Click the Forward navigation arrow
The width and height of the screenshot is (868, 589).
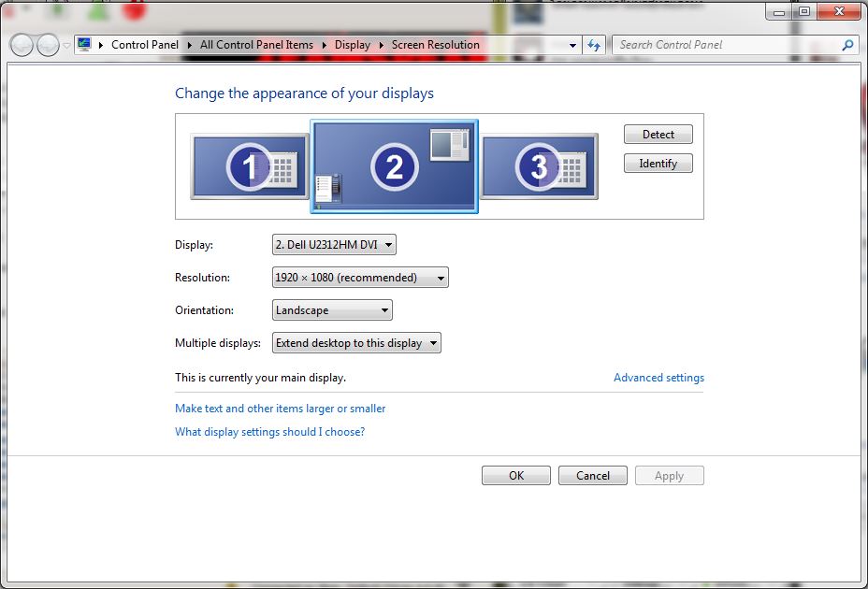pos(48,45)
